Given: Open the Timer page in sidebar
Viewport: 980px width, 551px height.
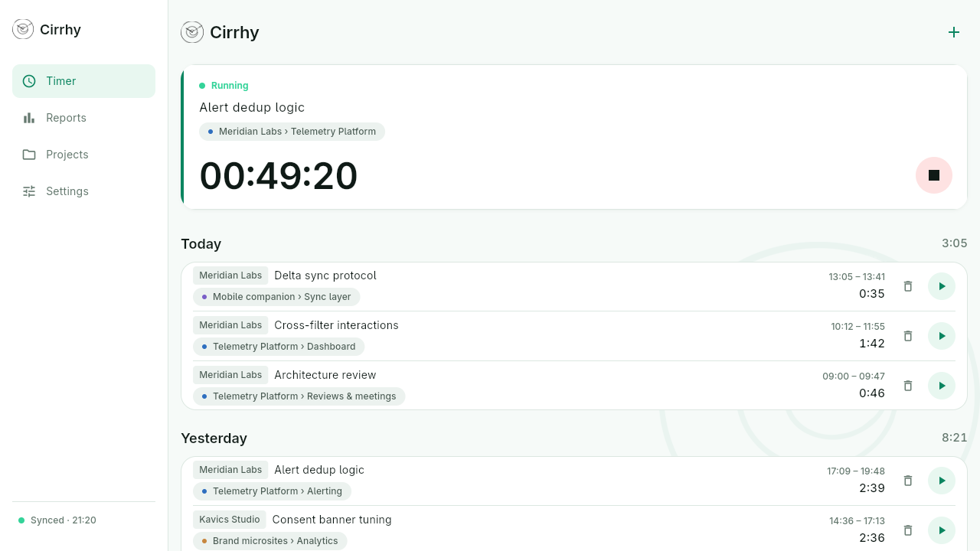Looking at the screenshot, I should click(x=83, y=81).
